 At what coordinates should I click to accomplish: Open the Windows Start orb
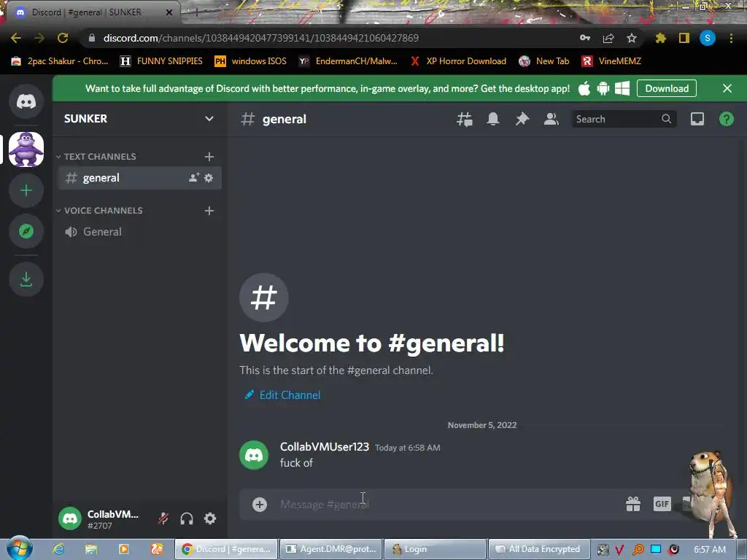(x=20, y=548)
